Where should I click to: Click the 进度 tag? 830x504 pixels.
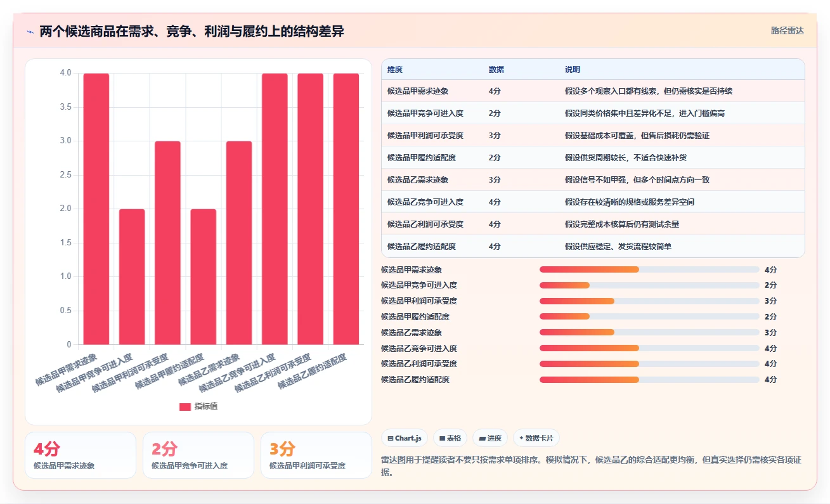pos(490,438)
